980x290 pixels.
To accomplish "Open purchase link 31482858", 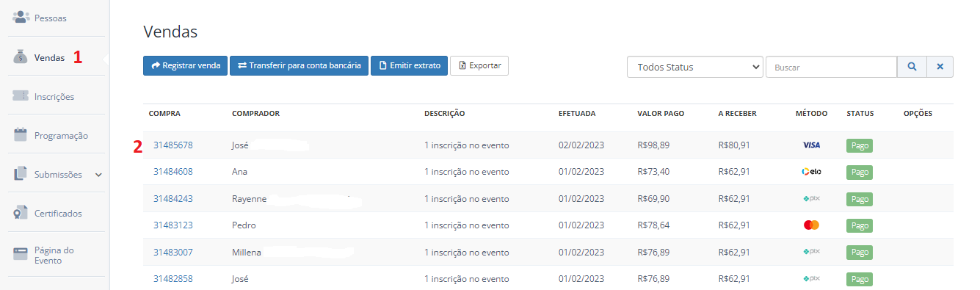I will click(x=173, y=279).
